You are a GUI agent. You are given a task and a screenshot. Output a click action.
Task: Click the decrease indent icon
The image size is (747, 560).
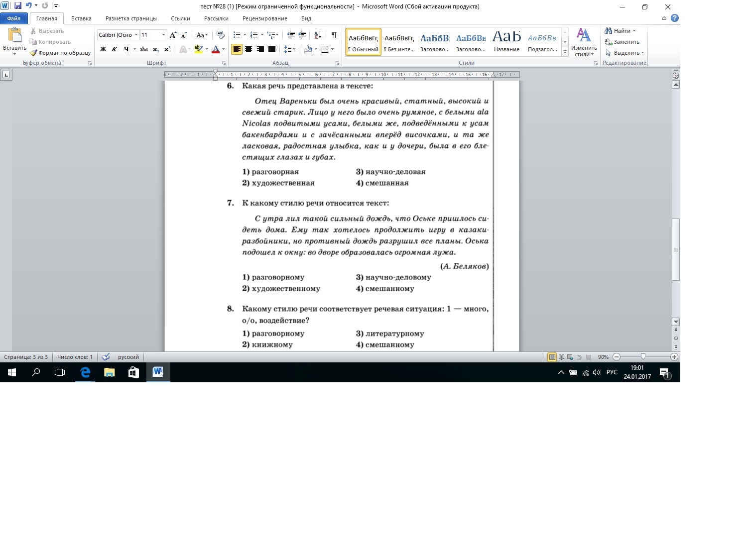click(291, 35)
